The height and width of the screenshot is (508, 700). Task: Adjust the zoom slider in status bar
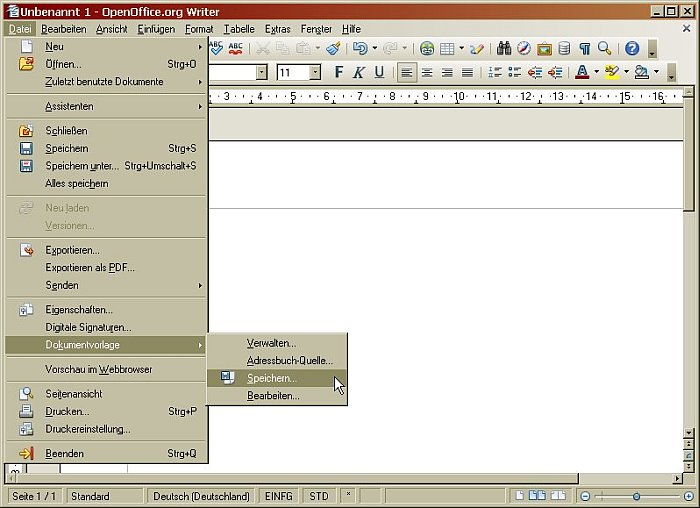pyautogui.click(x=636, y=496)
